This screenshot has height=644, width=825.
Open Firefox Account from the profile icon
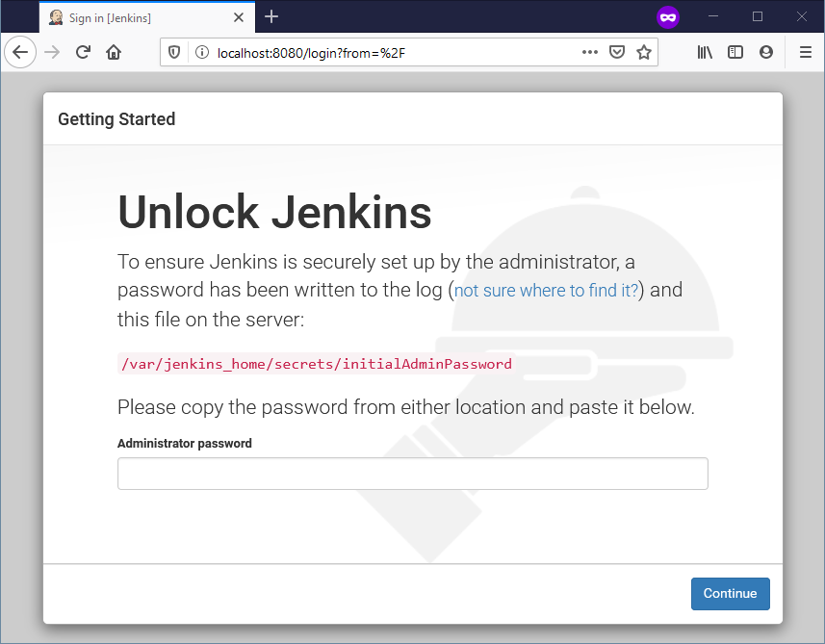coord(766,52)
